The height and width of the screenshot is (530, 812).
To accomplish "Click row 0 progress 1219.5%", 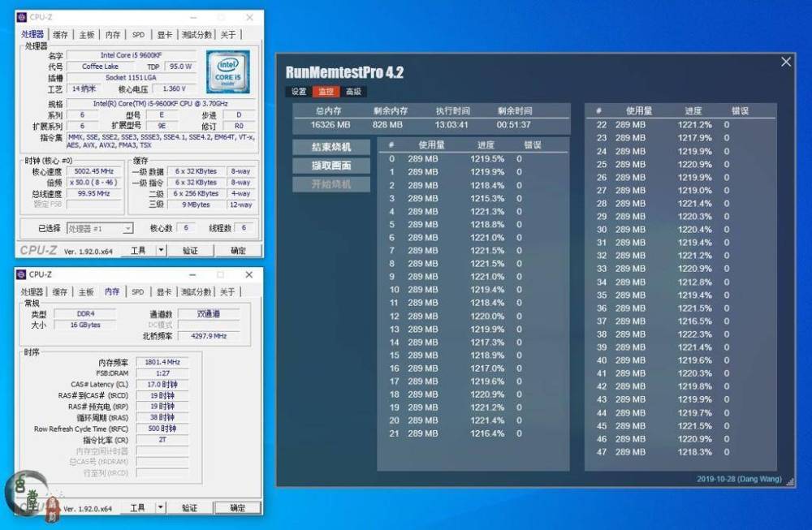I will (x=487, y=159).
